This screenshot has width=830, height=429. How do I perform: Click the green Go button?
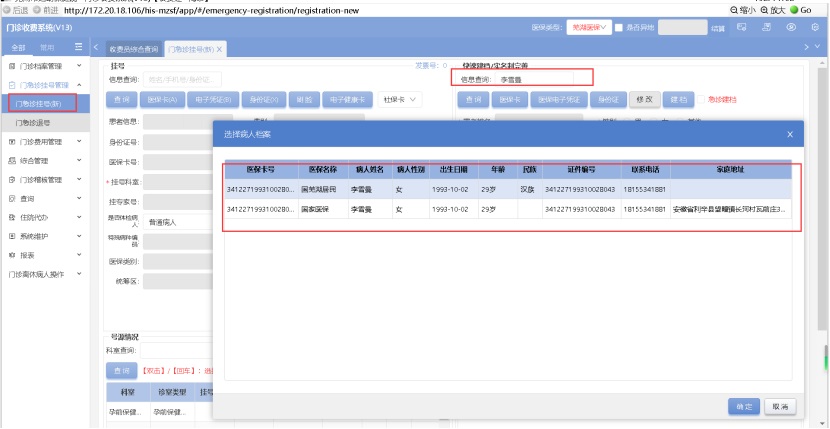click(800, 10)
